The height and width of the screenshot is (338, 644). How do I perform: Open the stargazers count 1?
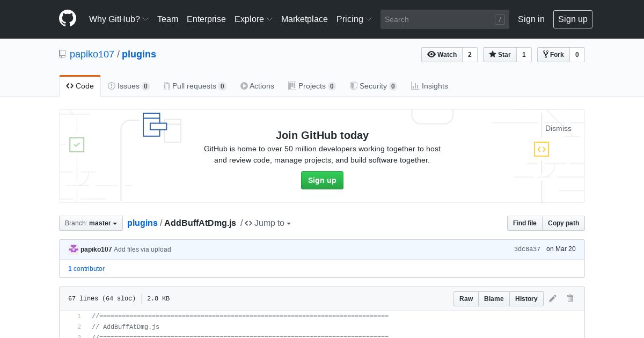[524, 55]
